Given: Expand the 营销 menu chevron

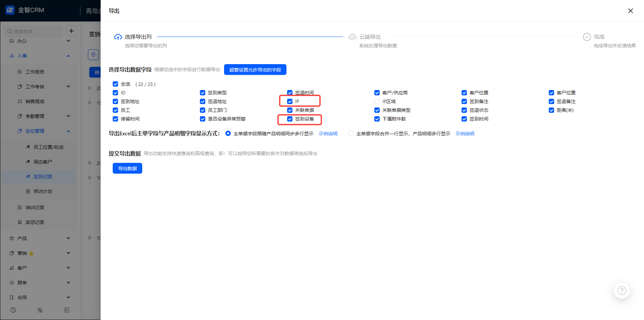Looking at the screenshot, I should [68, 253].
